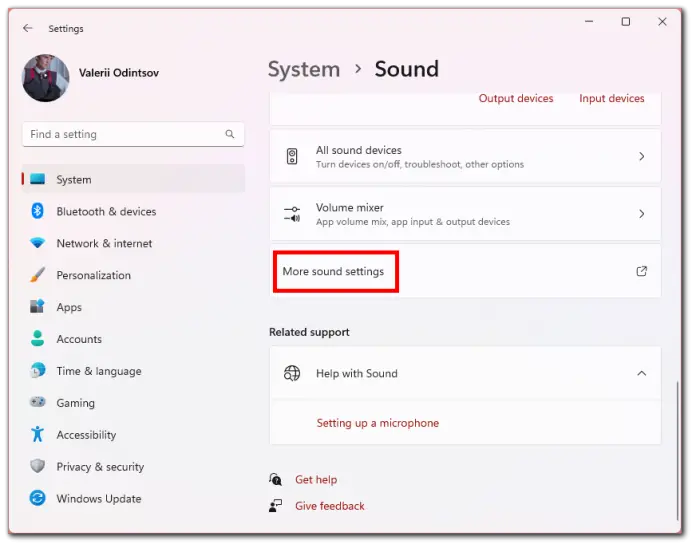Image resolution: width=696 pixels, height=548 pixels.
Task: Click the Find a setting search field
Action: (133, 134)
